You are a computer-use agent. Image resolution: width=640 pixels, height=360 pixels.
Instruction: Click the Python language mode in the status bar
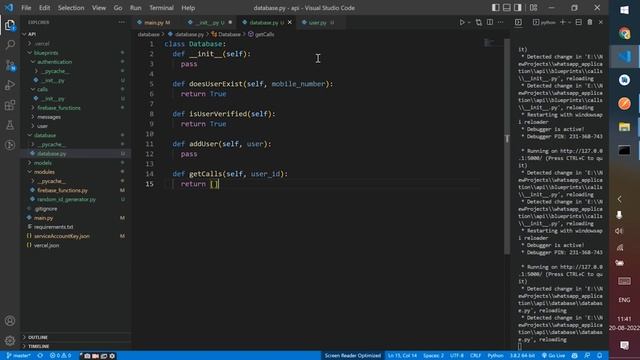(495, 356)
